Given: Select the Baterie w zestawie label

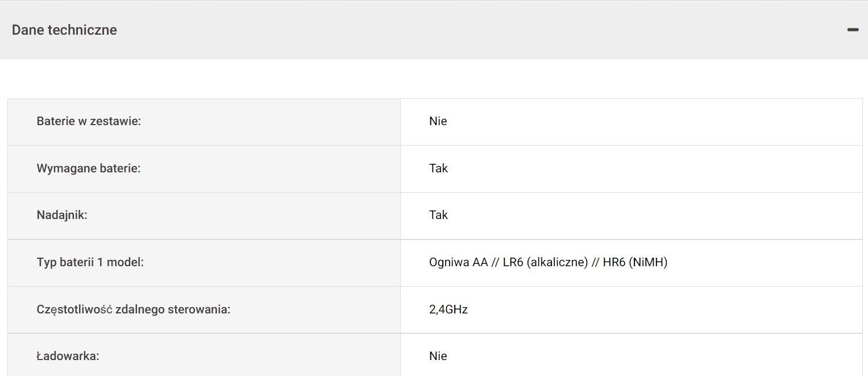Looking at the screenshot, I should coord(89,121).
